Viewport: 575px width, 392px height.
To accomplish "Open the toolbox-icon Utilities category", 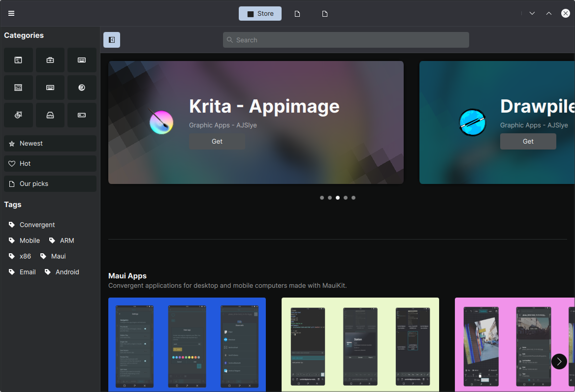I will pos(50,60).
